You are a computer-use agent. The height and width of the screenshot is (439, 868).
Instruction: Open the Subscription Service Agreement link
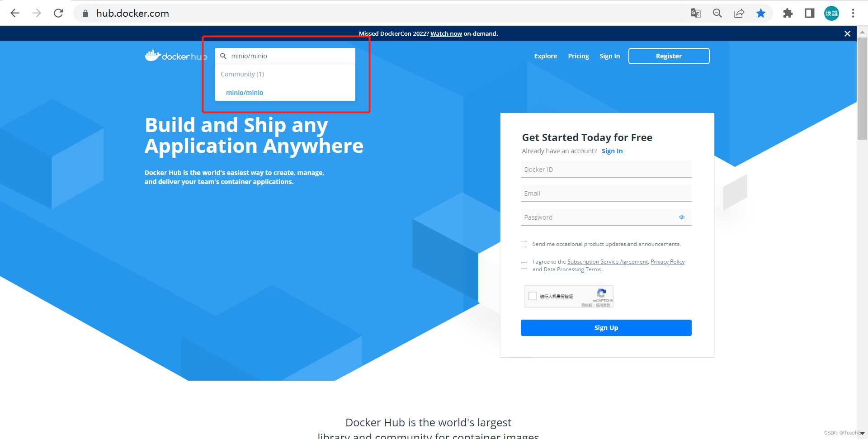(x=607, y=262)
